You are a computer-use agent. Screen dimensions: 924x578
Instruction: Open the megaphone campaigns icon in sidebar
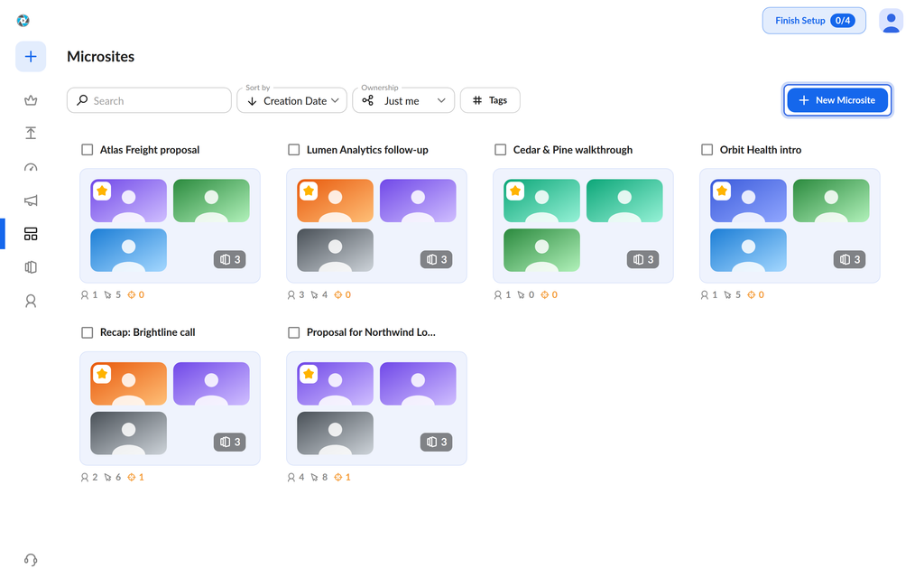[31, 200]
